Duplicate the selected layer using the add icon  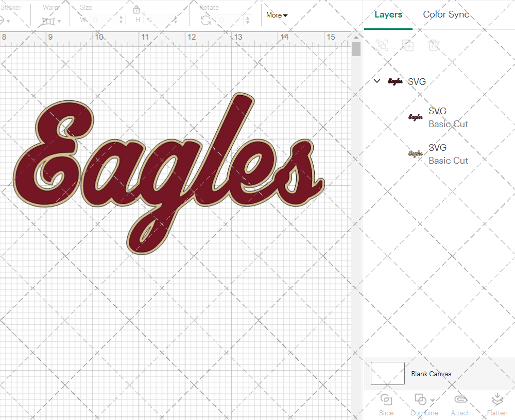(x=408, y=45)
